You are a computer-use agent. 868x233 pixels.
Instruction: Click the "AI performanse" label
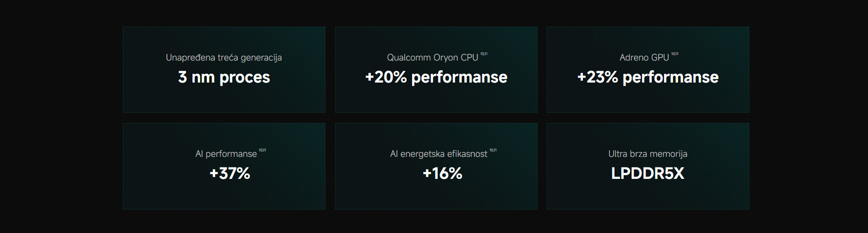(x=226, y=154)
